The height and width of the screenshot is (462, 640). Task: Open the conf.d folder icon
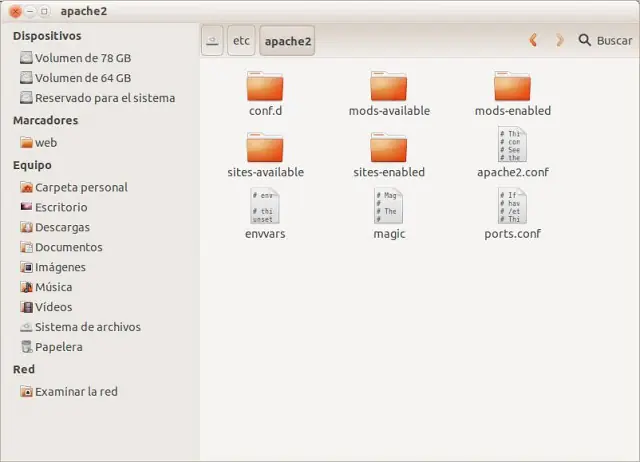(265, 86)
